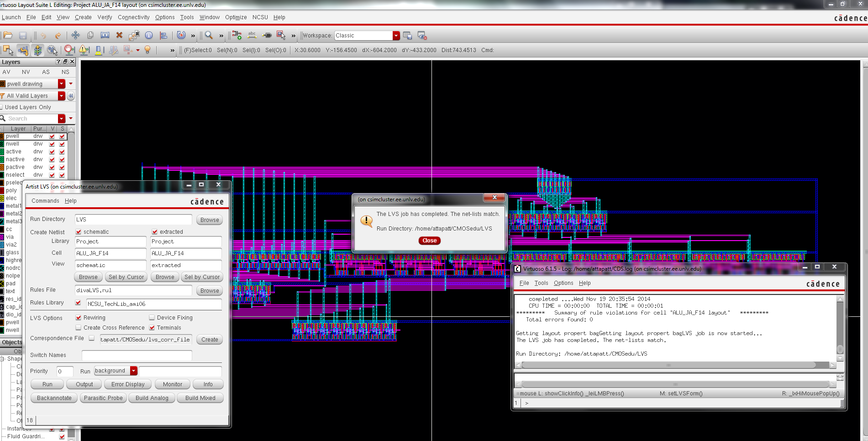This screenshot has width=868, height=441.
Task: Open Commands menu in Artist LVS window
Action: click(x=45, y=201)
